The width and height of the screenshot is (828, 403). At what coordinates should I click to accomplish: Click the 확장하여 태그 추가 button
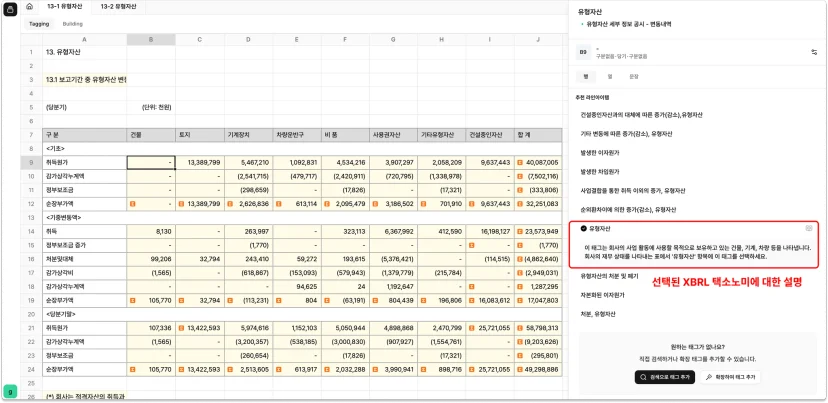(x=730, y=377)
